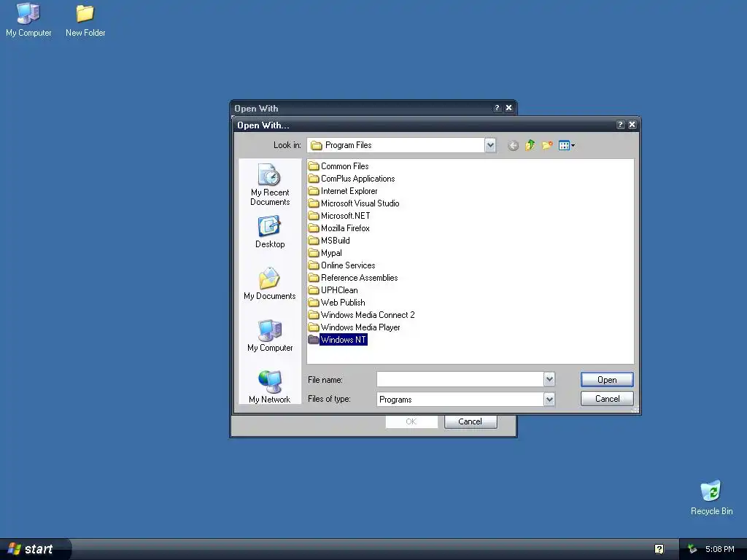The height and width of the screenshot is (560, 747).
Task: Click the Open button
Action: (607, 379)
